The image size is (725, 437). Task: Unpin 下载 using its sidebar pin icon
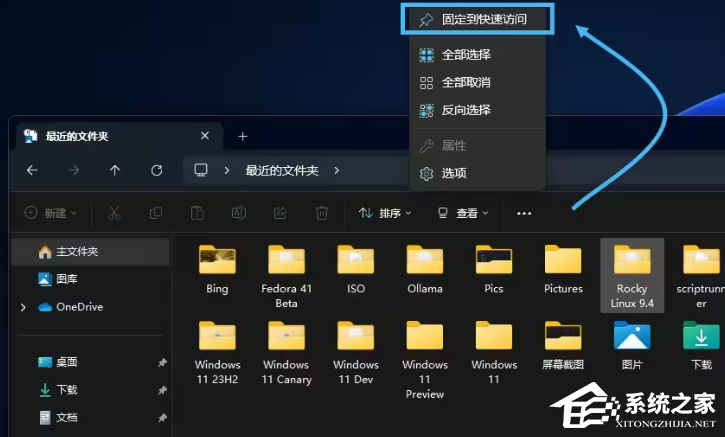tap(162, 390)
